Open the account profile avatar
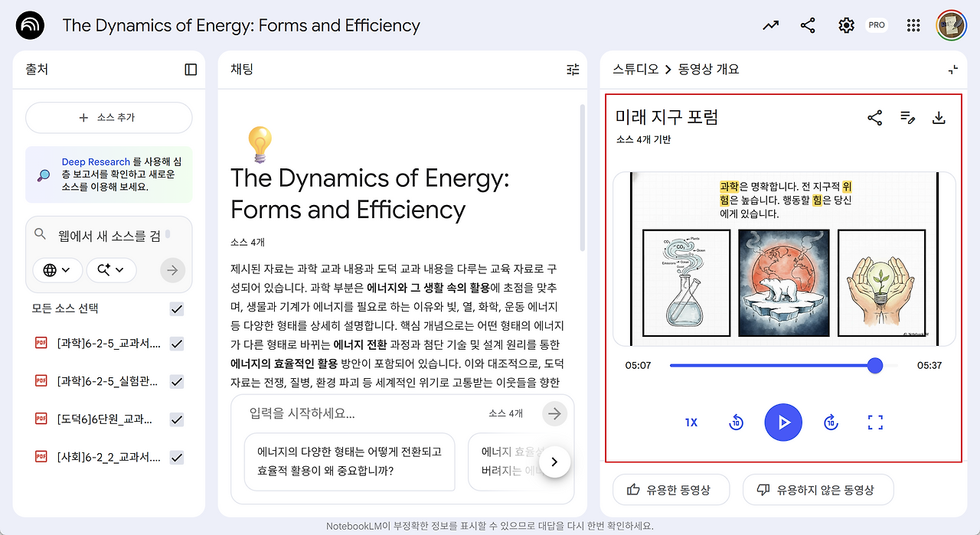This screenshot has width=980, height=535. (x=952, y=25)
